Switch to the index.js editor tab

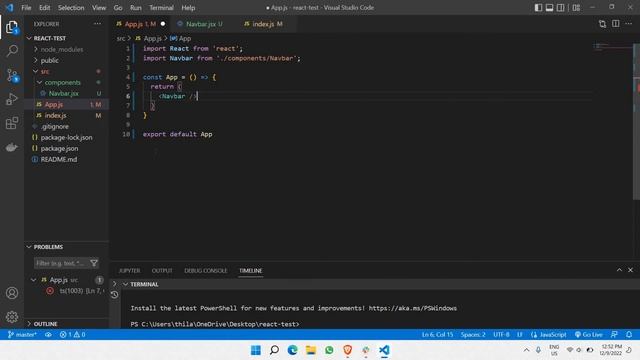click(x=264, y=24)
